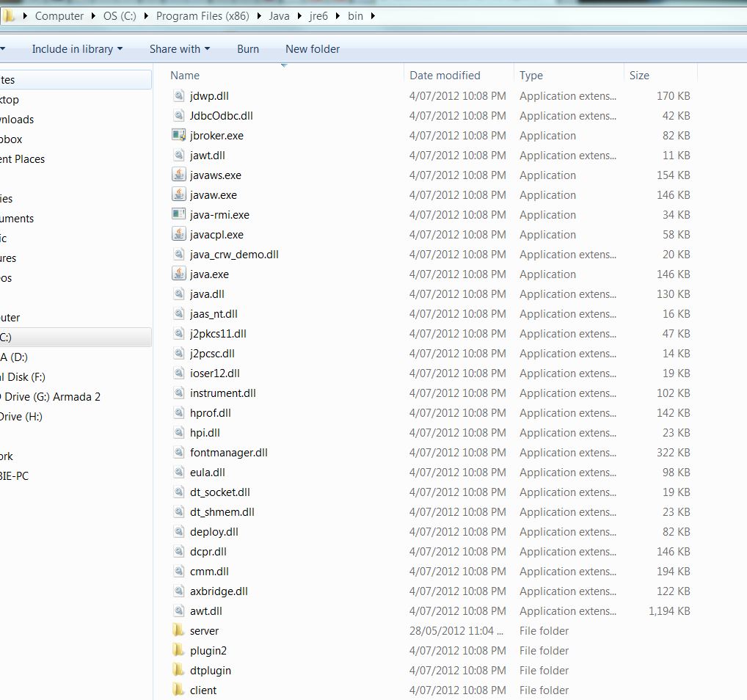Click the plugin2 folder icon
The width and height of the screenshot is (747, 700).
click(x=178, y=650)
